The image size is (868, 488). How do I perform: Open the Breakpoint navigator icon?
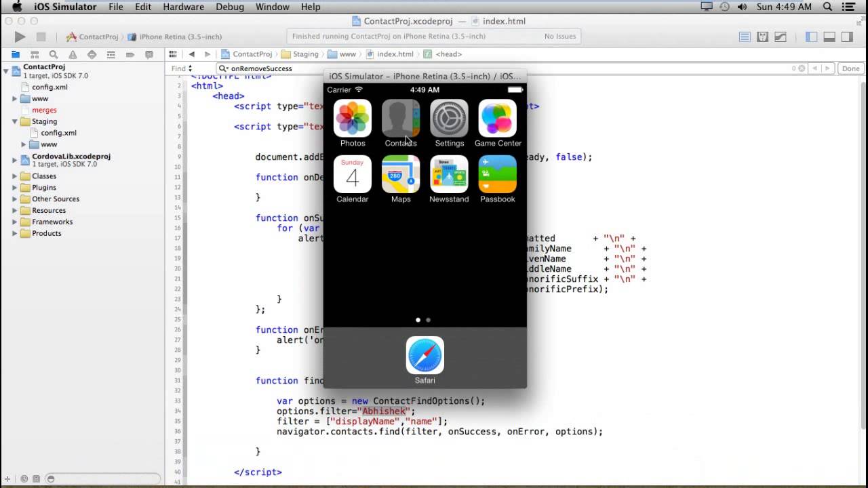130,54
